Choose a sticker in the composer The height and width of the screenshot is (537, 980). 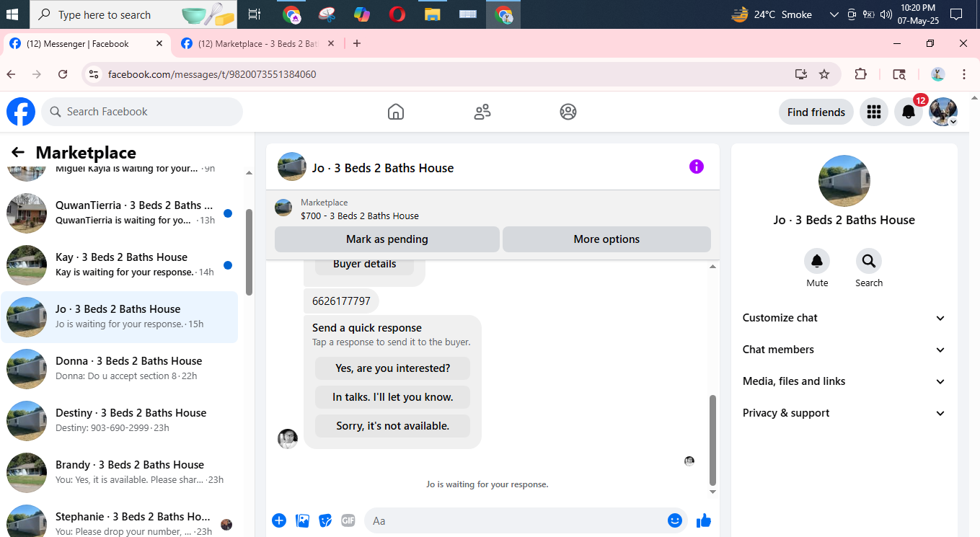pyautogui.click(x=325, y=520)
